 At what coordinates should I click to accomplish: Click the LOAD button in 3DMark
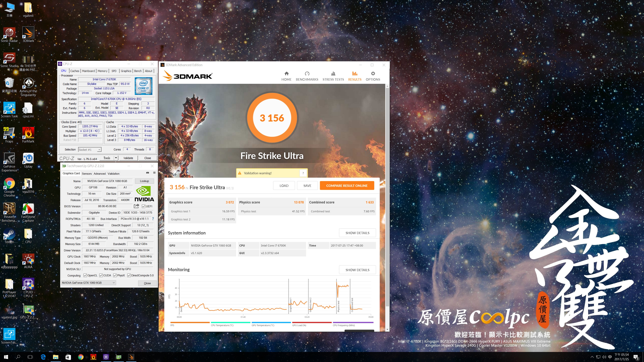pyautogui.click(x=284, y=186)
